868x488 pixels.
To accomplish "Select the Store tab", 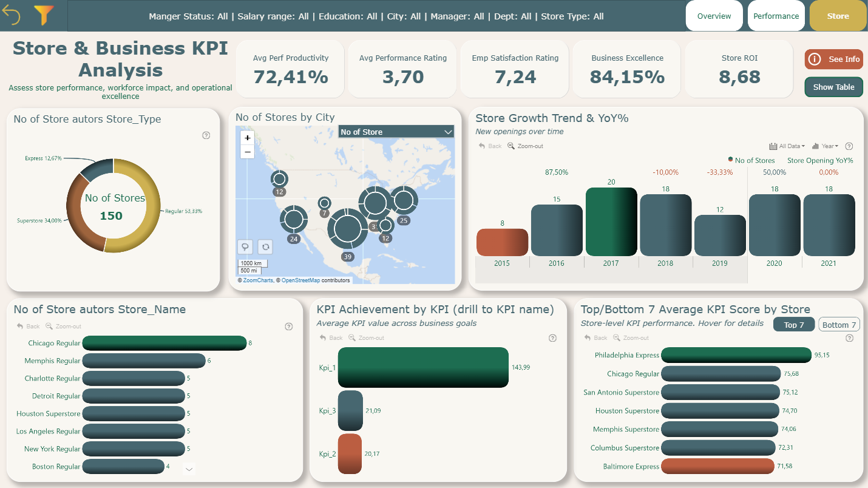I will pos(838,16).
